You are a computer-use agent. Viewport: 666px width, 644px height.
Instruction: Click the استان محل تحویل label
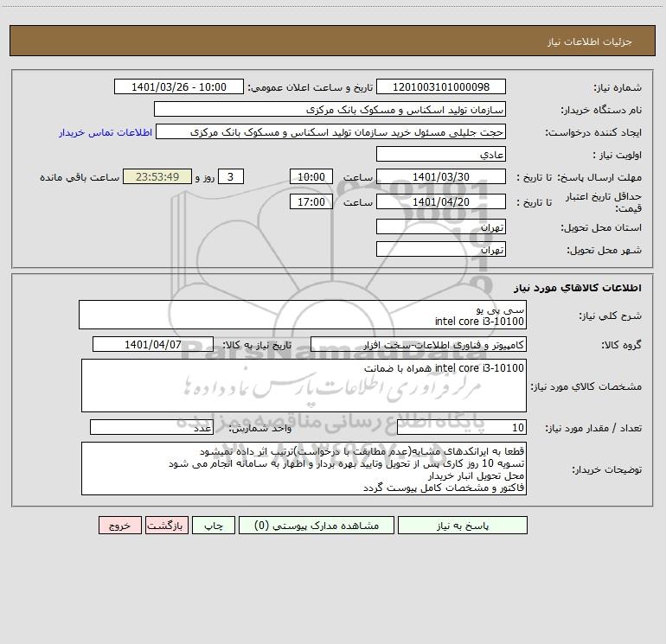click(601, 228)
